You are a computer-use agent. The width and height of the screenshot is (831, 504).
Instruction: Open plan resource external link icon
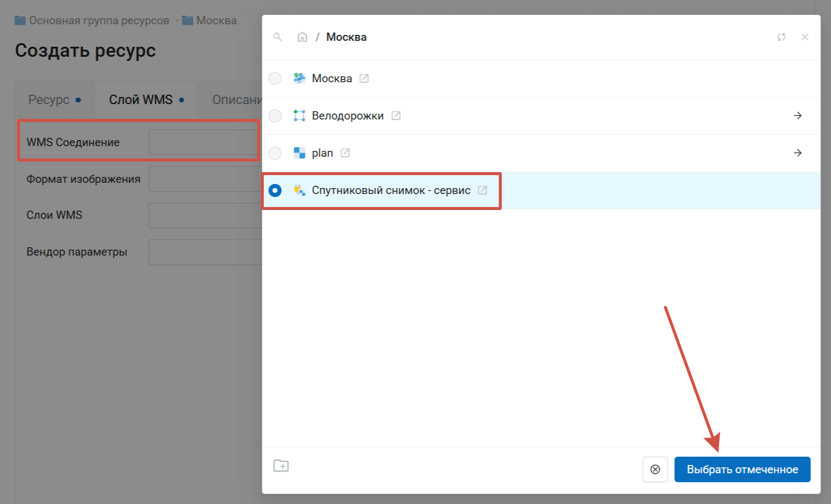345,153
